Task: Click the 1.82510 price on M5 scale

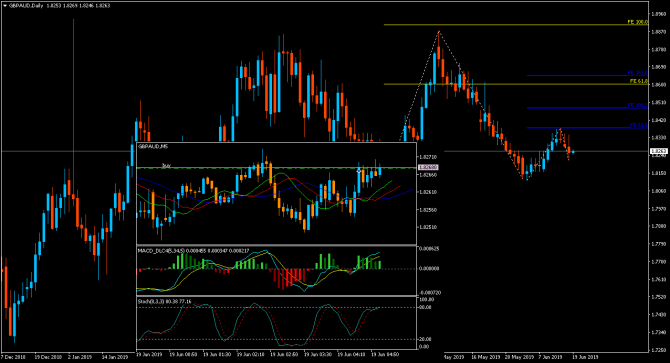Action: pos(427,227)
